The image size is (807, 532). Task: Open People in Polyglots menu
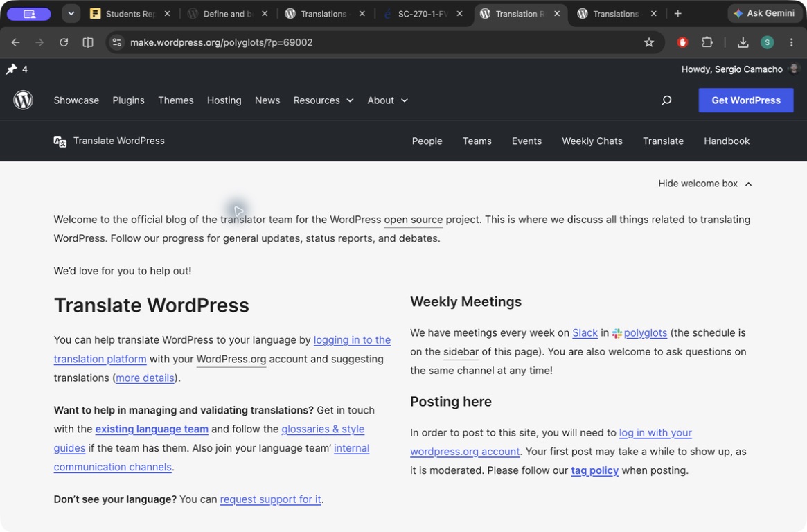427,141
